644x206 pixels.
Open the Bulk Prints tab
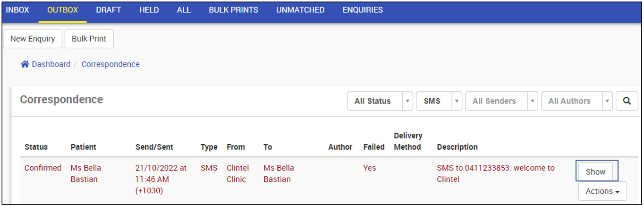(x=234, y=10)
